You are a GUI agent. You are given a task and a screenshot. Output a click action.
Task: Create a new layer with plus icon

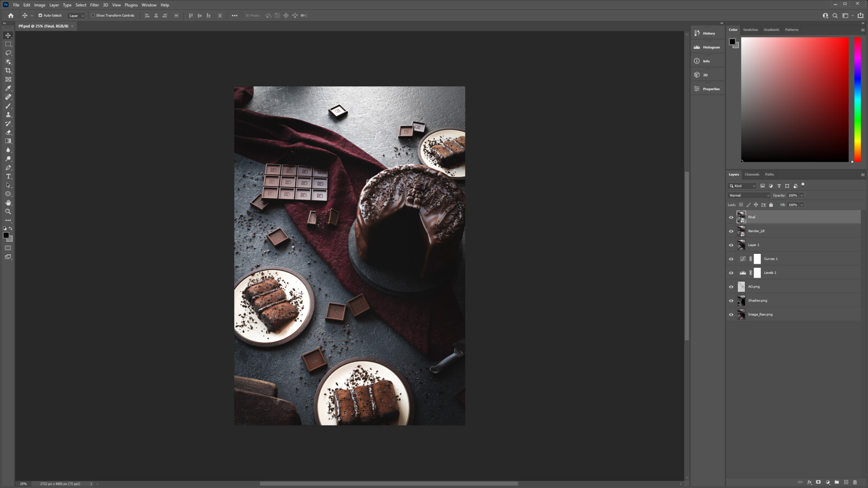point(846,482)
